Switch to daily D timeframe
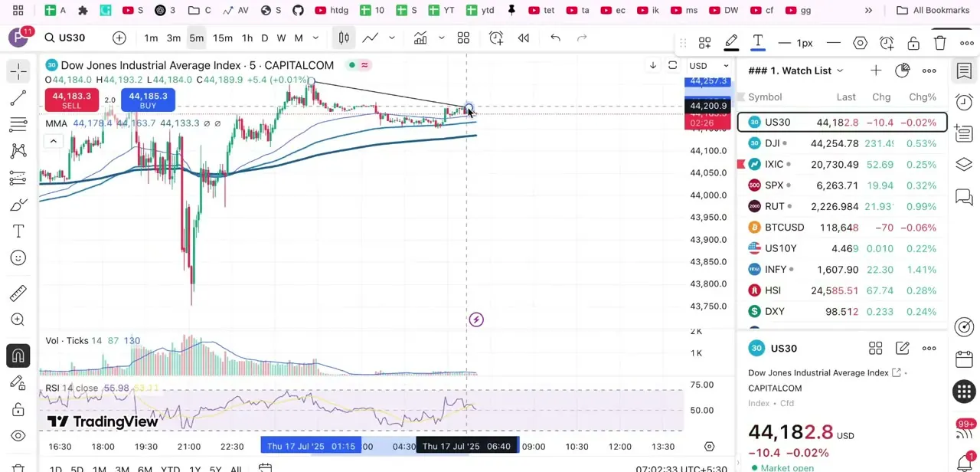Viewport: 980px width, 472px height. pos(265,38)
